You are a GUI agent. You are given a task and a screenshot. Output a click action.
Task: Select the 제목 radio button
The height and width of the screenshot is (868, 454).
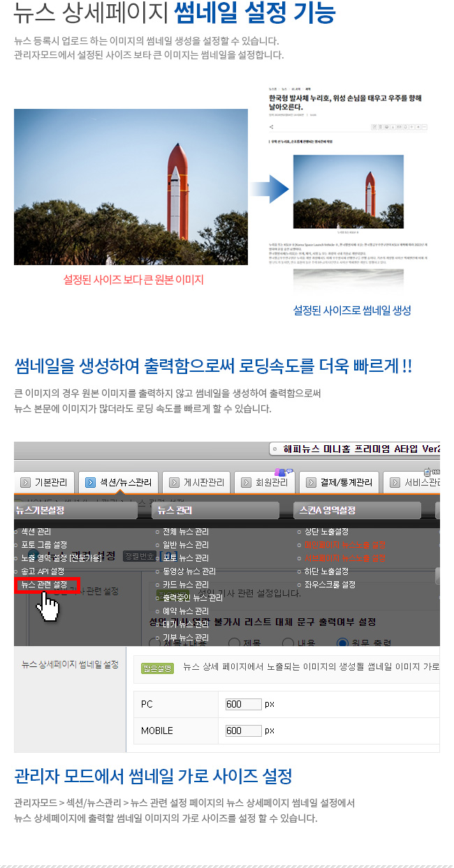pyautogui.click(x=234, y=642)
